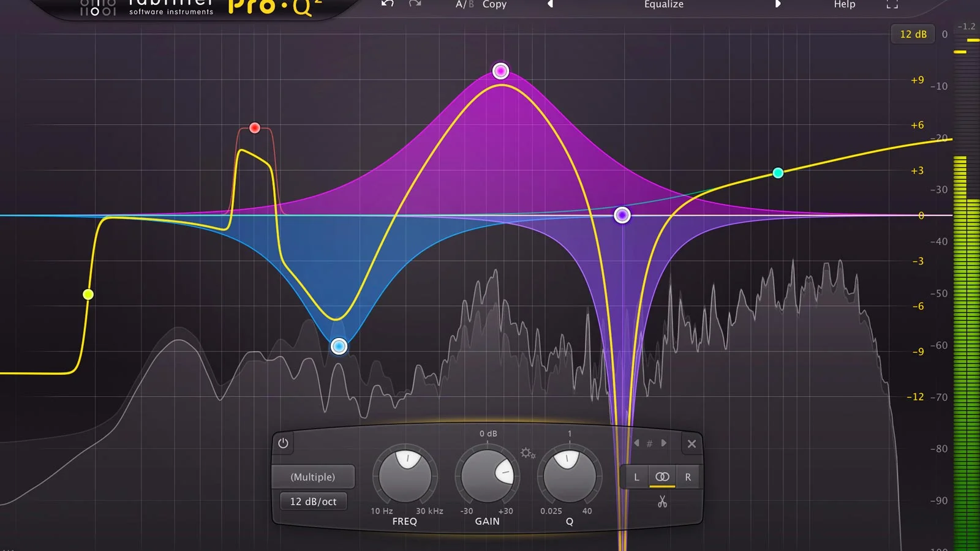Image resolution: width=980 pixels, height=551 pixels.
Task: Enable left-channel-only mode with the L button
Action: click(636, 477)
